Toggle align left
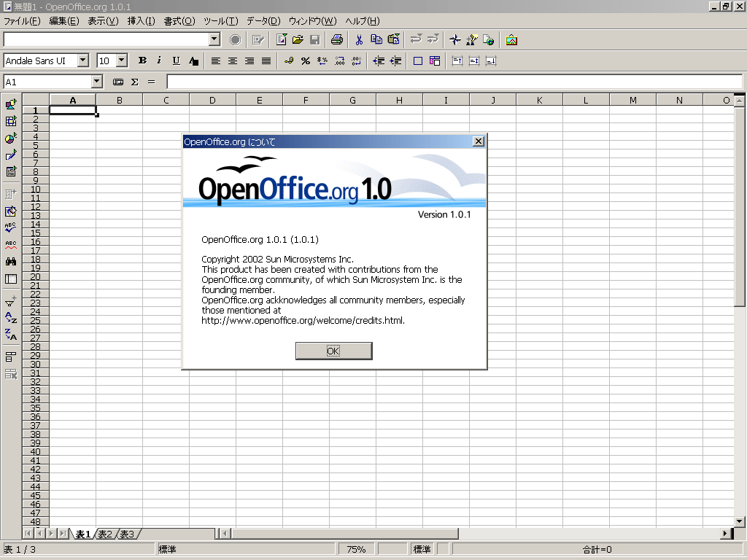 [216, 61]
